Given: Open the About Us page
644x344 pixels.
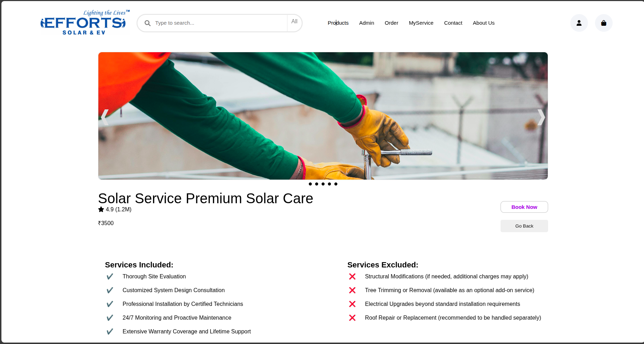Looking at the screenshot, I should [483, 23].
